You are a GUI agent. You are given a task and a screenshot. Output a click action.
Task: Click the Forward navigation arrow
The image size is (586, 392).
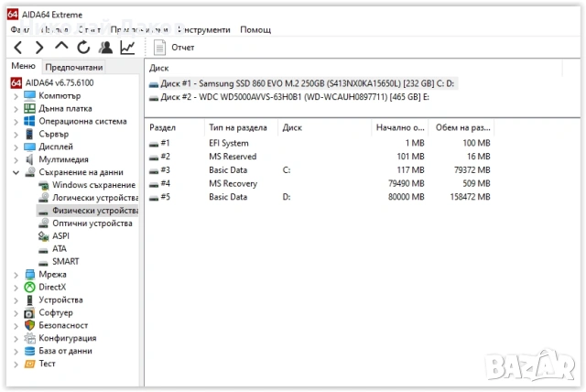coord(38,47)
